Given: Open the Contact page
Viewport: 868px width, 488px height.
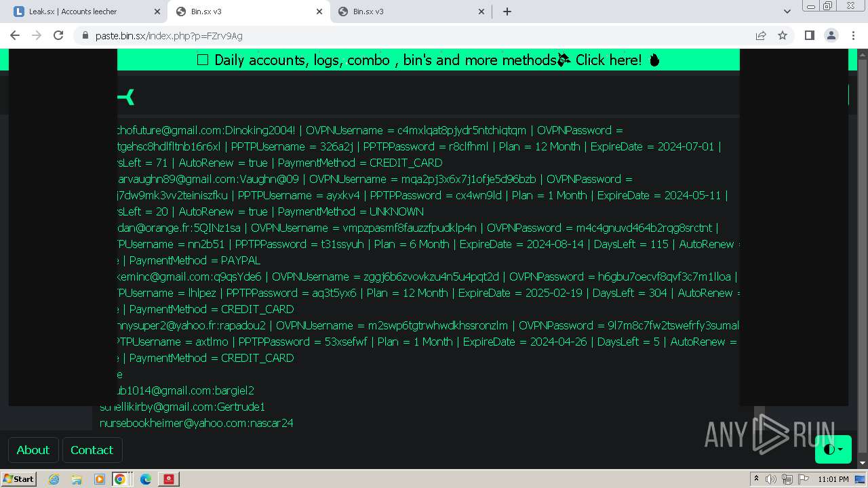Looking at the screenshot, I should [92, 450].
